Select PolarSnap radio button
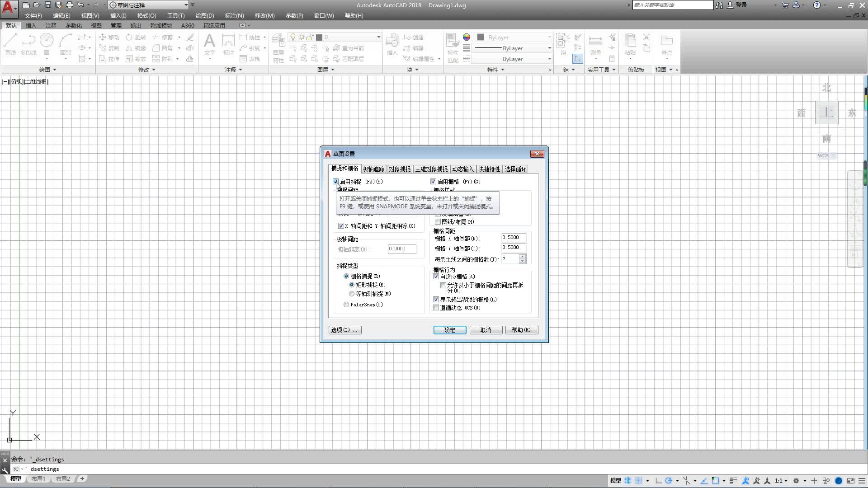868x488 pixels. tap(346, 305)
